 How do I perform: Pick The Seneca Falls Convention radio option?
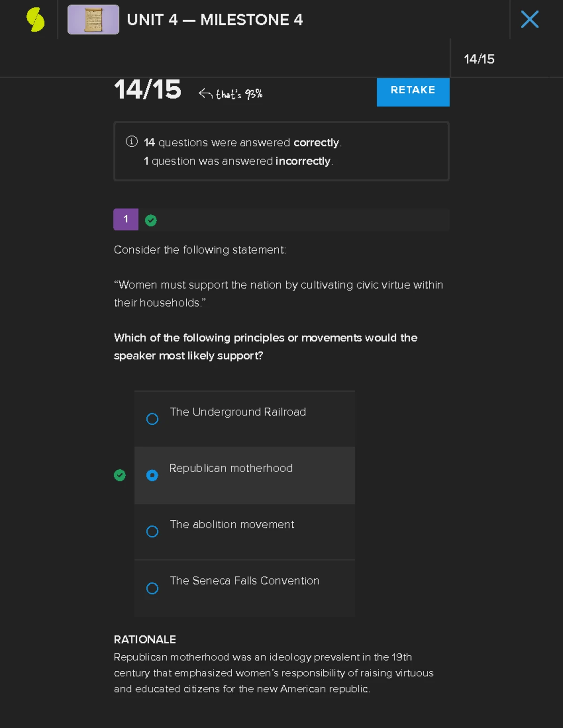[152, 588]
